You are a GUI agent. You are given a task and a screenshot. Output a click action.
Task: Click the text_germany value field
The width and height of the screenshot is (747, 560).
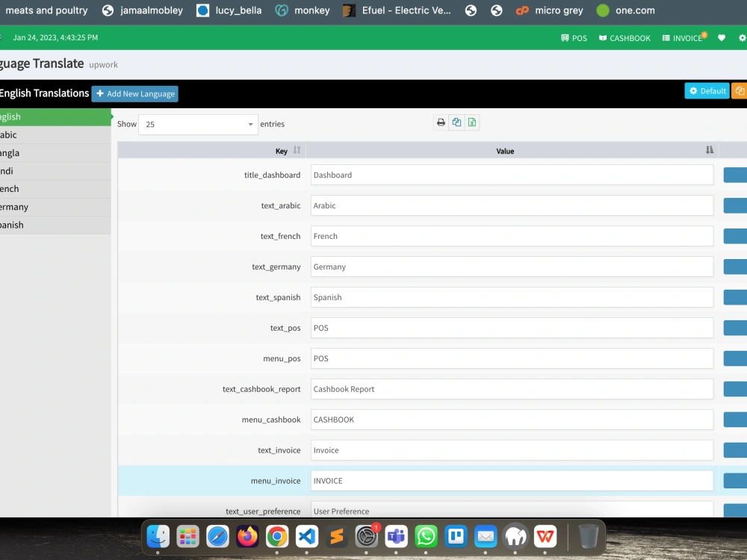(512, 267)
